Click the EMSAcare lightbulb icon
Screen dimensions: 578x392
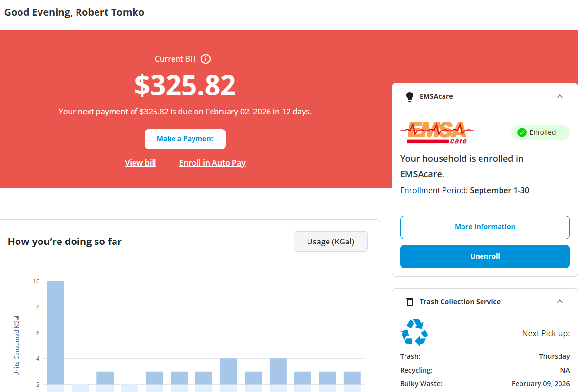[x=410, y=96]
